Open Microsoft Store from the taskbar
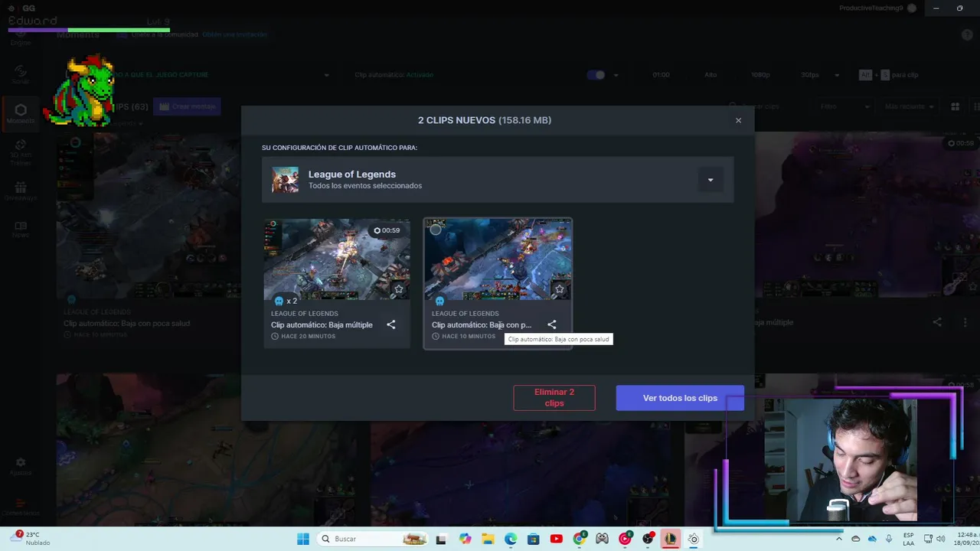 pyautogui.click(x=534, y=539)
